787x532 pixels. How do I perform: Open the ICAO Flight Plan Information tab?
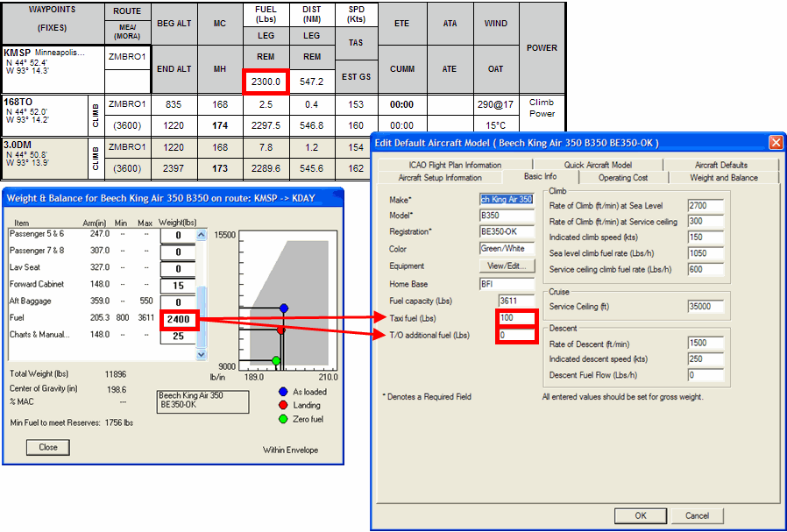click(454, 165)
